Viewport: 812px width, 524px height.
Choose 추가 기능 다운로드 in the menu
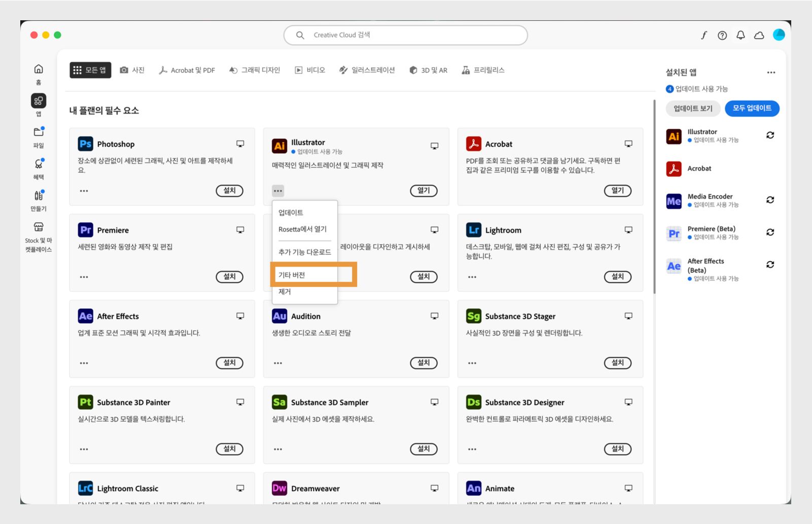(305, 252)
